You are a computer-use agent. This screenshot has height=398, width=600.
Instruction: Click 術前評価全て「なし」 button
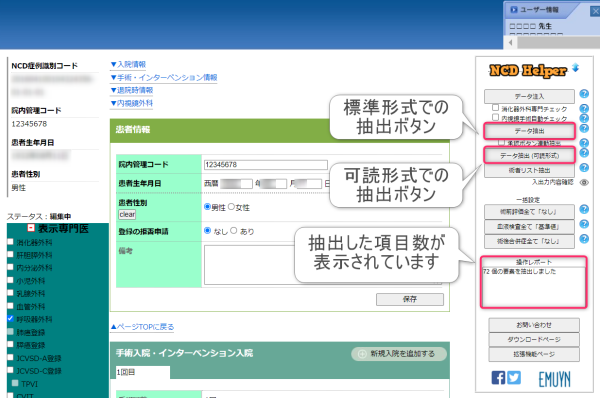[529, 212]
